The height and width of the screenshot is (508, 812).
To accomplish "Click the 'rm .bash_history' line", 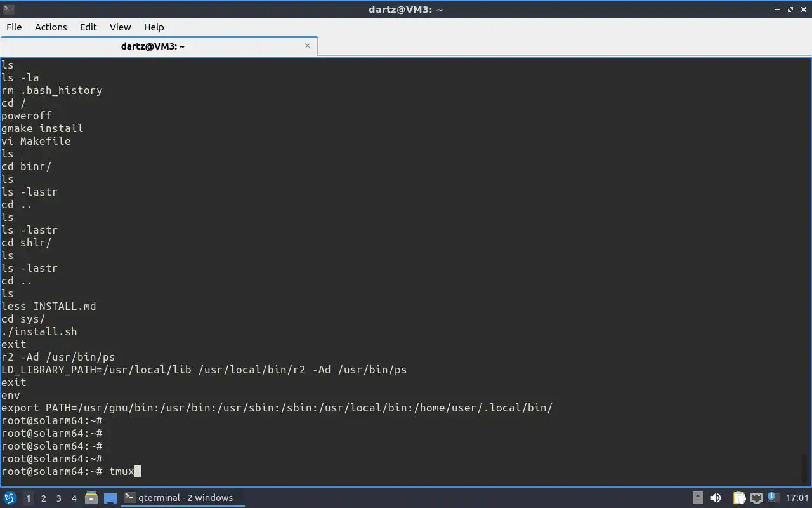I will [51, 90].
